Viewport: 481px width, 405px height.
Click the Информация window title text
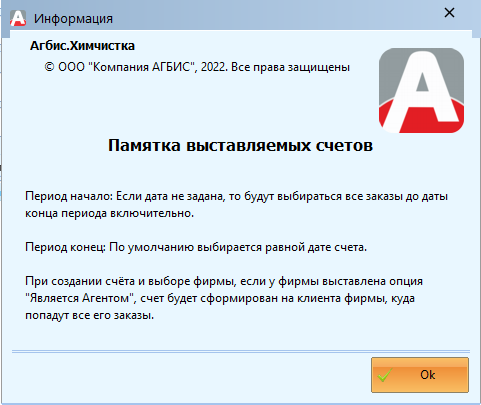(x=73, y=19)
